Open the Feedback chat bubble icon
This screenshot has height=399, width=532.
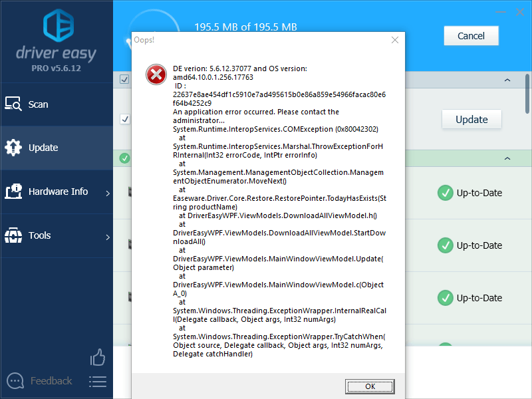(x=15, y=381)
